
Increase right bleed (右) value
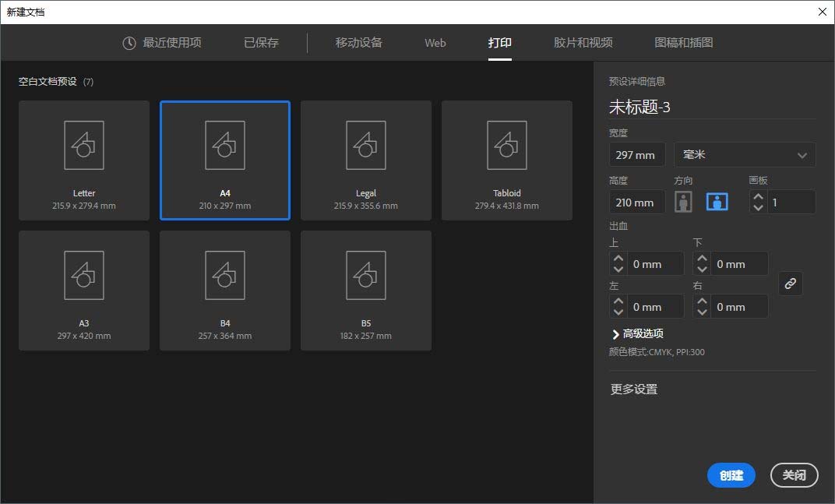[702, 301]
